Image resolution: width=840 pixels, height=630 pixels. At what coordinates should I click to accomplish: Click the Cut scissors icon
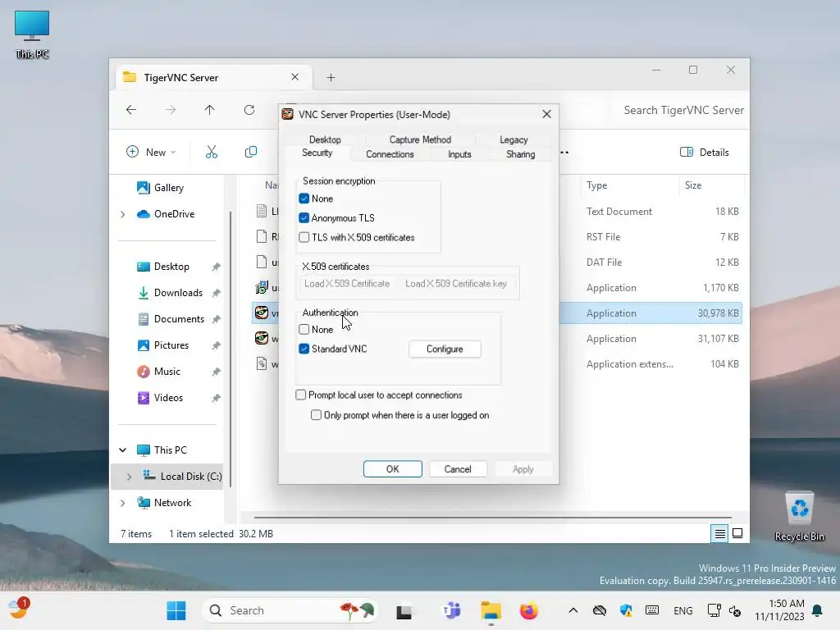pyautogui.click(x=212, y=152)
